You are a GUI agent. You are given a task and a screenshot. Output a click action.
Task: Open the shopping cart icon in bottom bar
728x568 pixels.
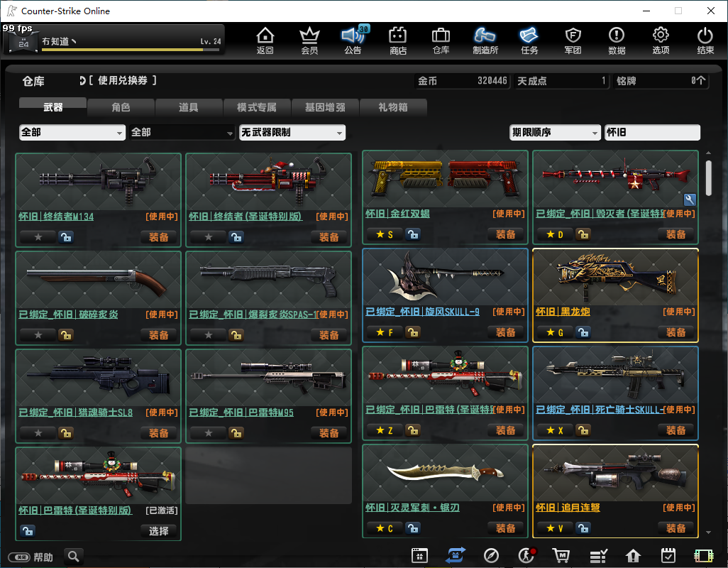(x=561, y=555)
